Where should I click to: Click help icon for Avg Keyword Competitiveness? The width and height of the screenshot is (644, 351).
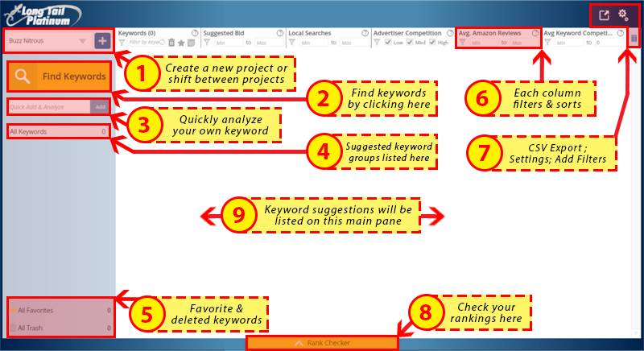pos(620,33)
